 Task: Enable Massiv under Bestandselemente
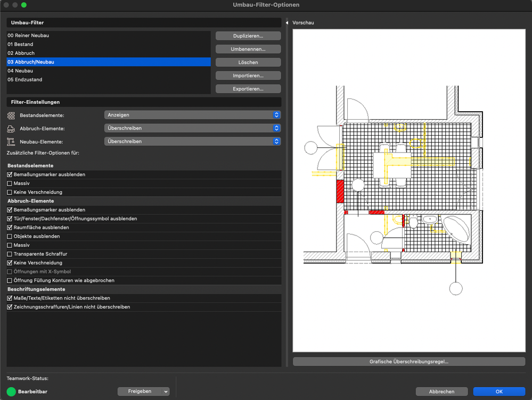tap(10, 184)
